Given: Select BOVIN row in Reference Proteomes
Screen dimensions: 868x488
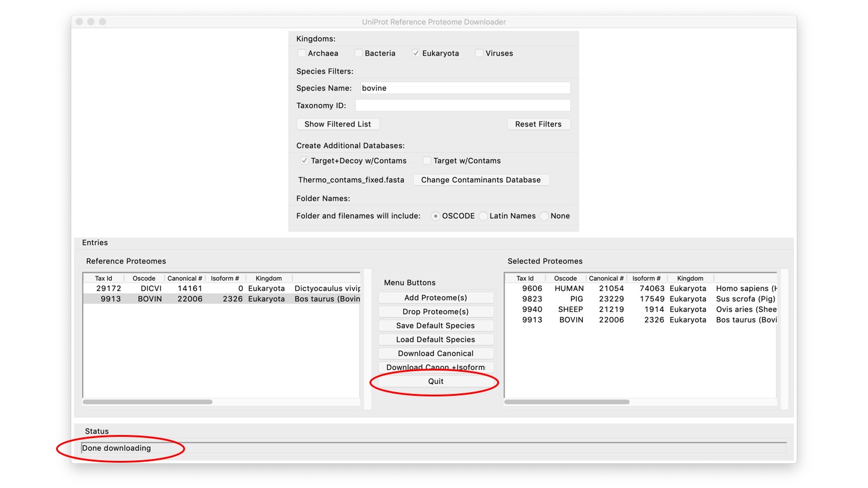Looking at the screenshot, I should (x=221, y=299).
